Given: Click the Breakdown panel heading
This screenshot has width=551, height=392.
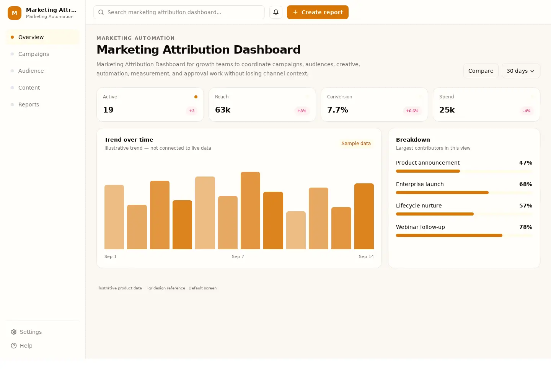Looking at the screenshot, I should (x=413, y=140).
